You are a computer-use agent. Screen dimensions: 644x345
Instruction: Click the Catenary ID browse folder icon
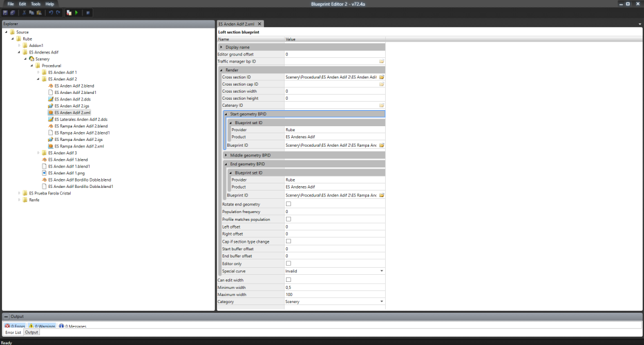381,105
